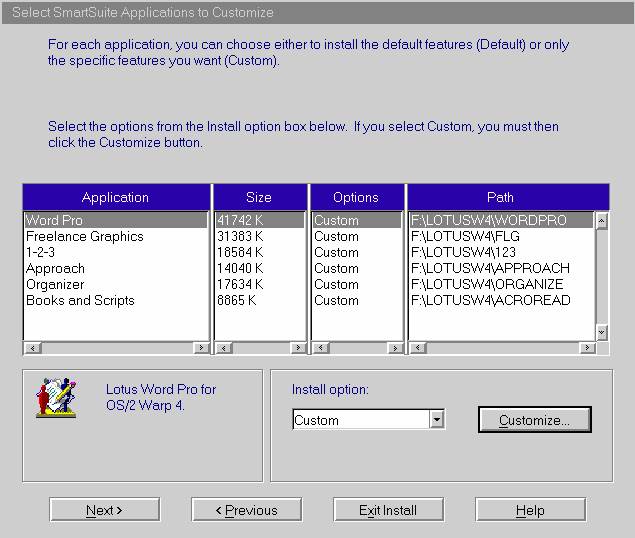
Task: Click Size list scroll left arrow
Action: coord(224,348)
